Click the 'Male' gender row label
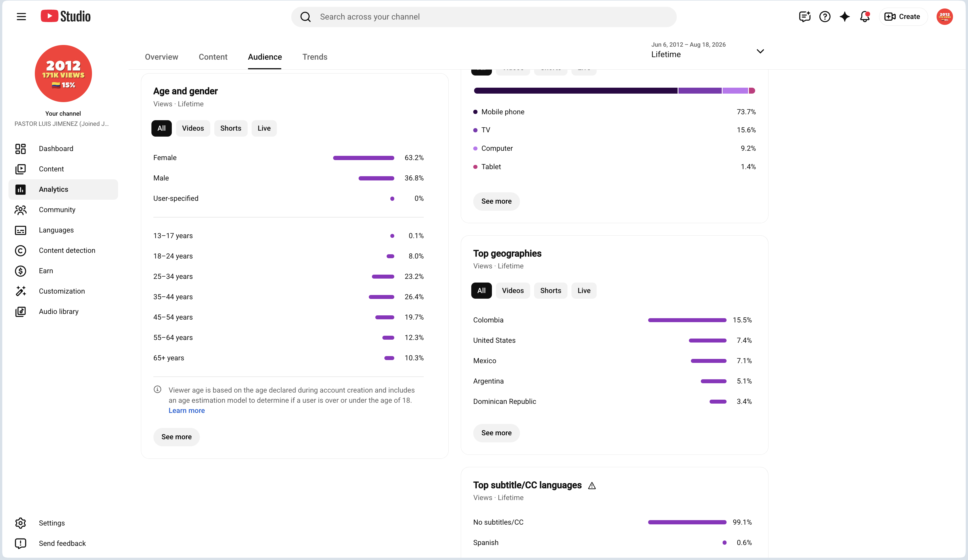Screen dimensions: 968x560 tap(161, 178)
